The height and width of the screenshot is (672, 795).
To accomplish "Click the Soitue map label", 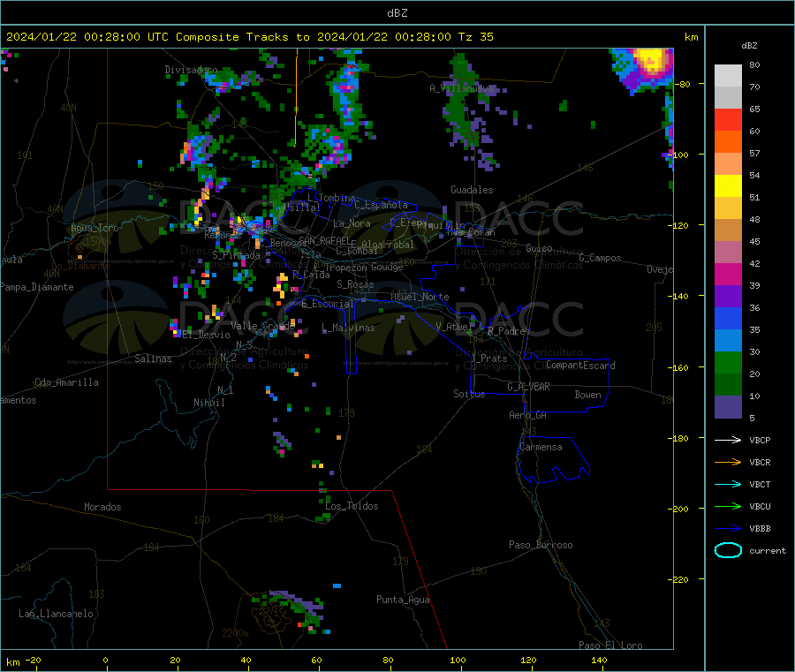I will (x=469, y=394).
